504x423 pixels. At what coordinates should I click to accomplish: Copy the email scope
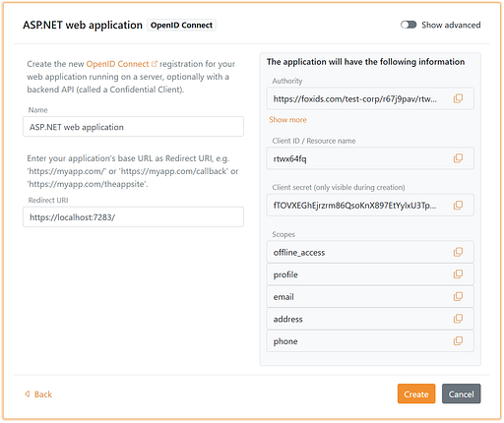(x=458, y=297)
